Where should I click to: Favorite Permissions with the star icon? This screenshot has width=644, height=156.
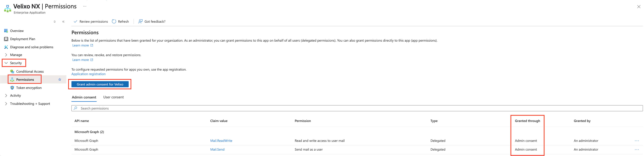[x=60, y=79]
